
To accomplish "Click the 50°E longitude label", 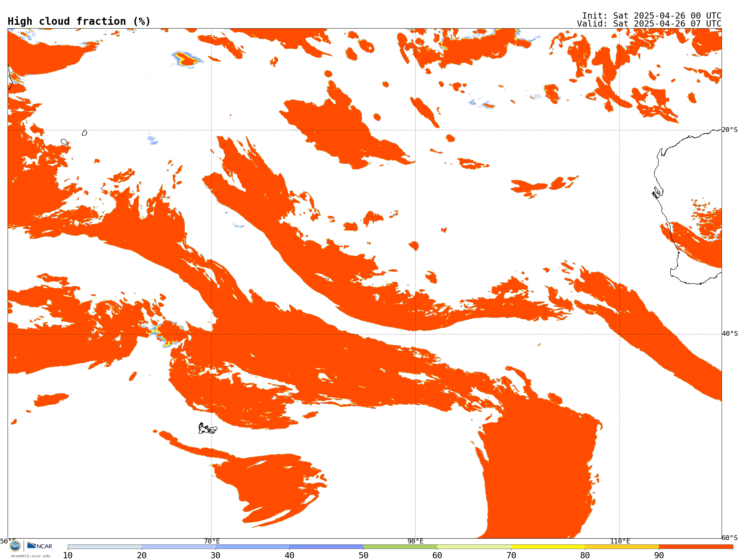I will click(8, 541).
